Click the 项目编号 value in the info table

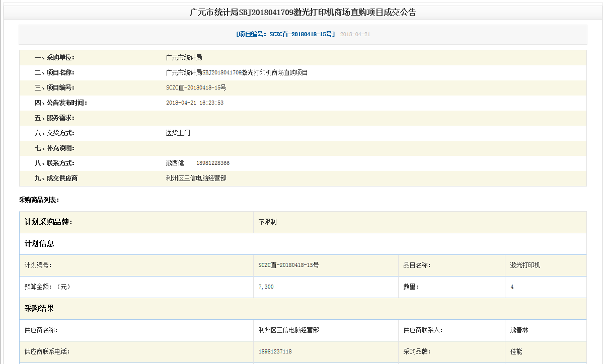tap(196, 88)
